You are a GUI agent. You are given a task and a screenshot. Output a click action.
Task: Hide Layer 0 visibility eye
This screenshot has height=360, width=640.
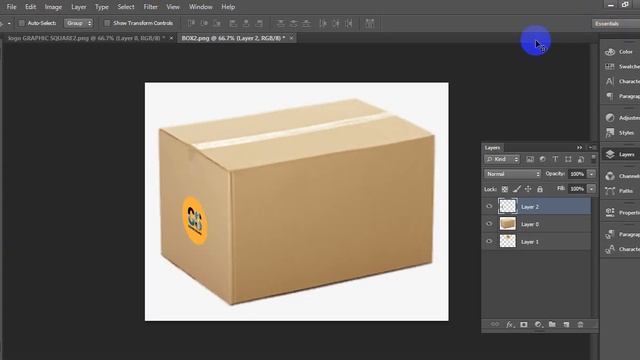click(x=489, y=224)
